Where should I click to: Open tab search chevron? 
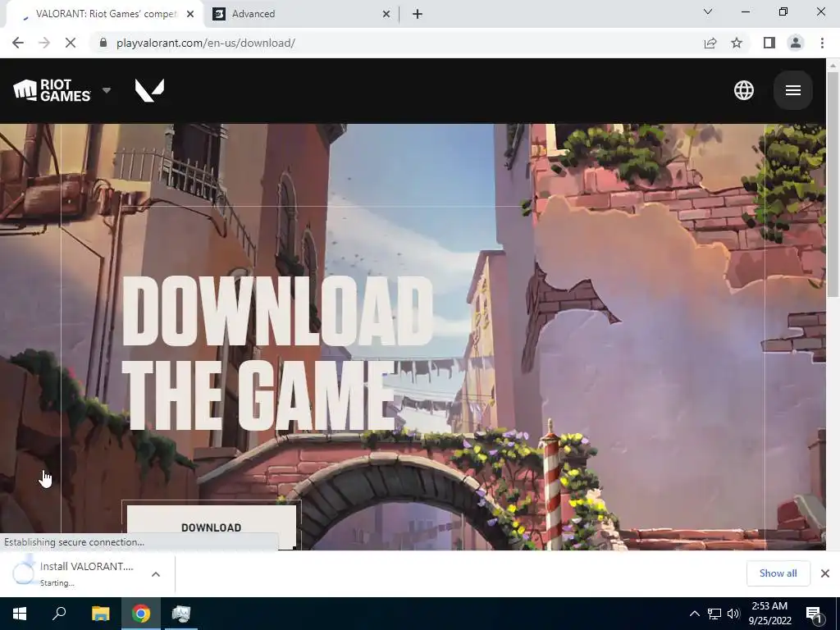708,11
